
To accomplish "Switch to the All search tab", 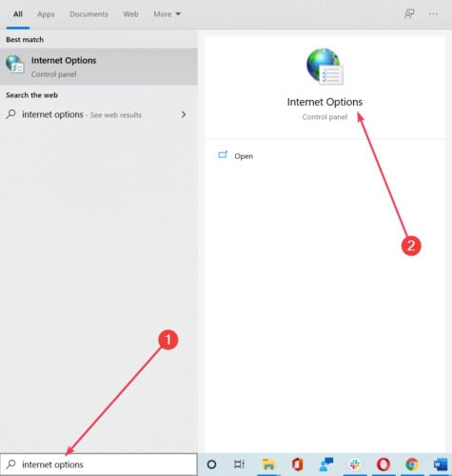I will click(x=18, y=14).
